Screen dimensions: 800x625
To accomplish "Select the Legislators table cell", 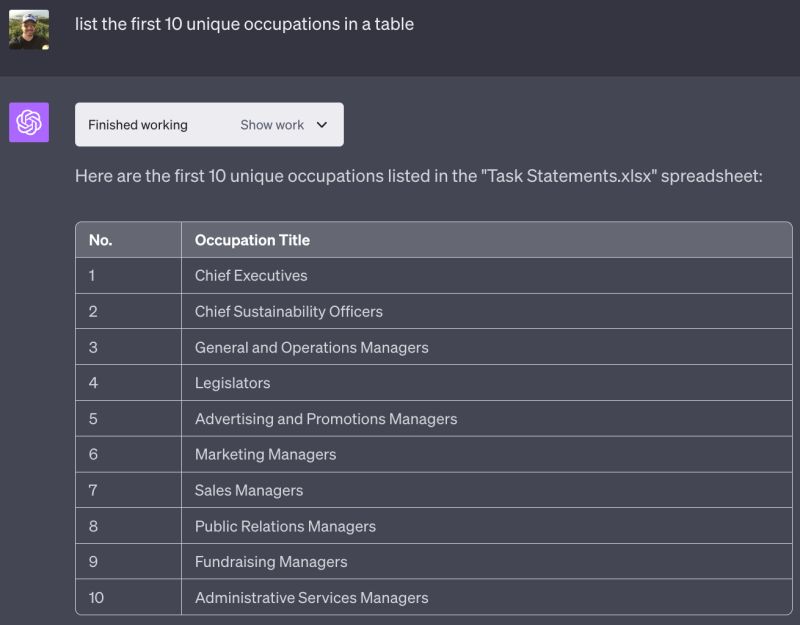I will tap(232, 383).
